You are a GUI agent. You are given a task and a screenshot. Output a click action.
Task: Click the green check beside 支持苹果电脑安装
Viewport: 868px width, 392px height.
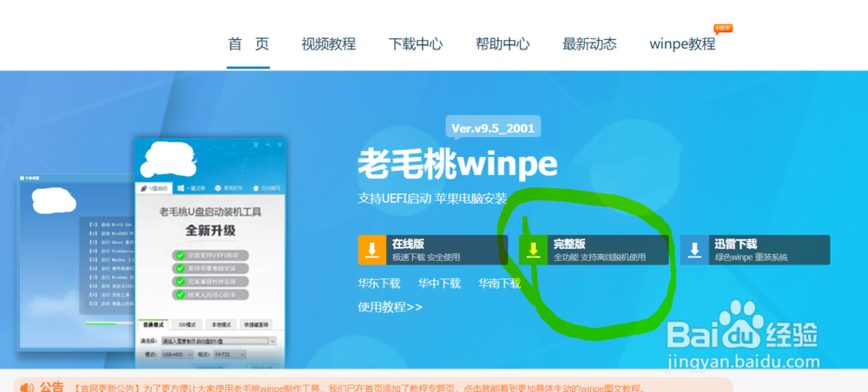click(x=180, y=269)
